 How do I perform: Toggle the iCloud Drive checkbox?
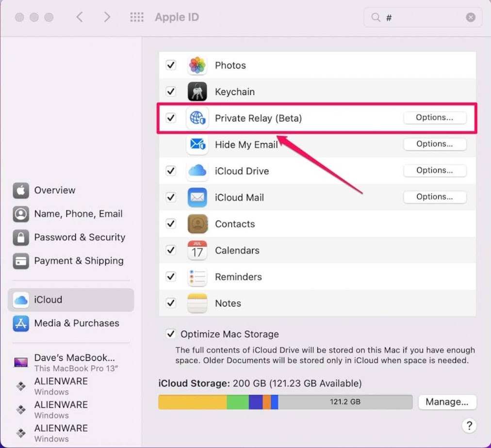click(171, 171)
